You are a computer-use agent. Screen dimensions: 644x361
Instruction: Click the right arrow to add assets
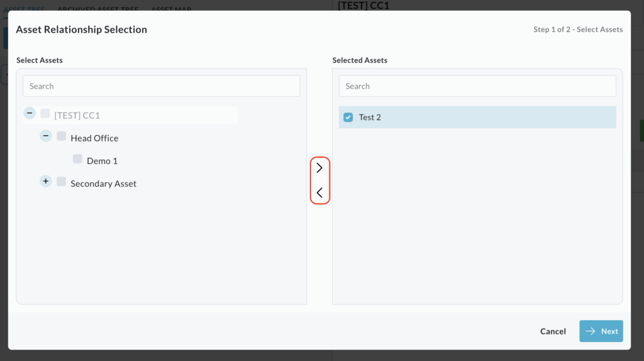pos(319,168)
